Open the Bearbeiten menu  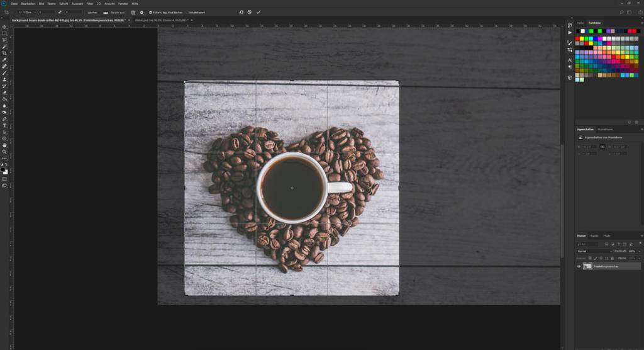(28, 4)
